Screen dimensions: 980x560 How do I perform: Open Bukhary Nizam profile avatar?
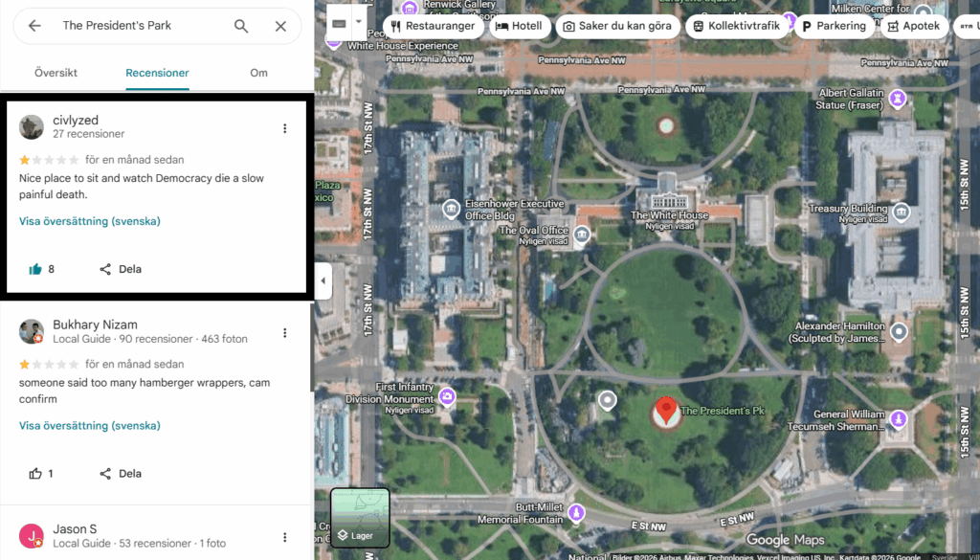pyautogui.click(x=32, y=331)
